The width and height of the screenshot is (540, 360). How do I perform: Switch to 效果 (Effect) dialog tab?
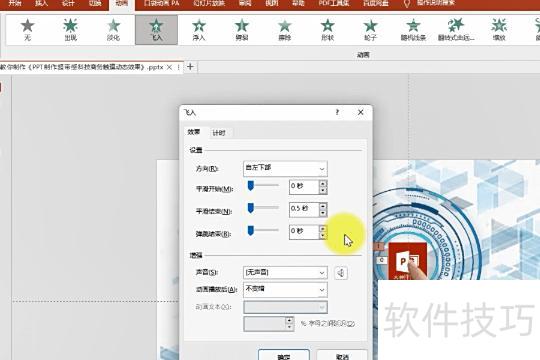click(x=194, y=132)
